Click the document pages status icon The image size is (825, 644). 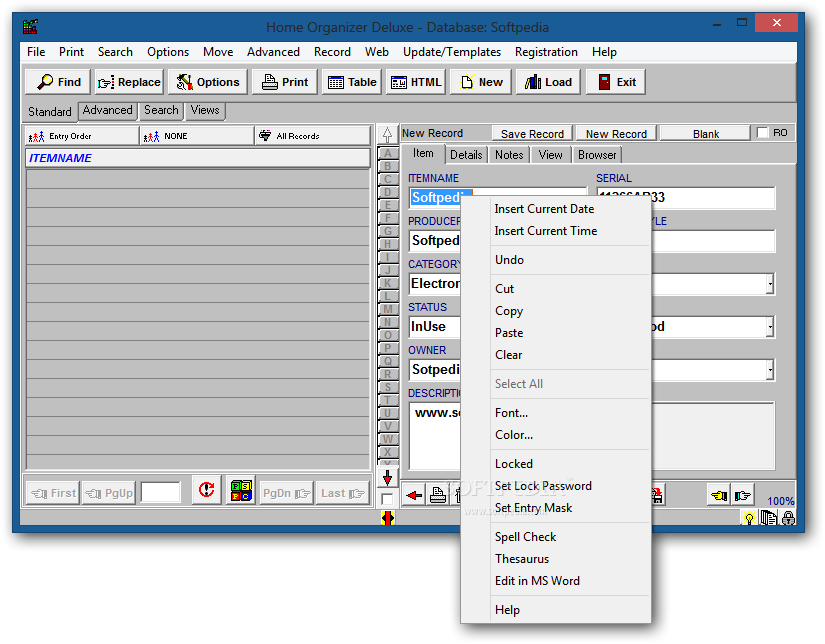(x=769, y=519)
